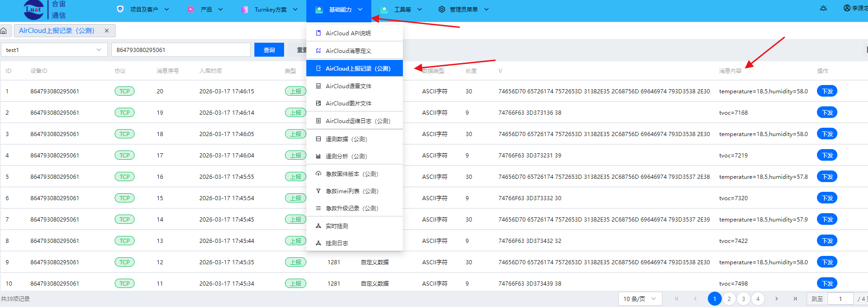868x307 pixels.
Task: Expand the Turnkey方案 menu
Action: pyautogui.click(x=295, y=9)
